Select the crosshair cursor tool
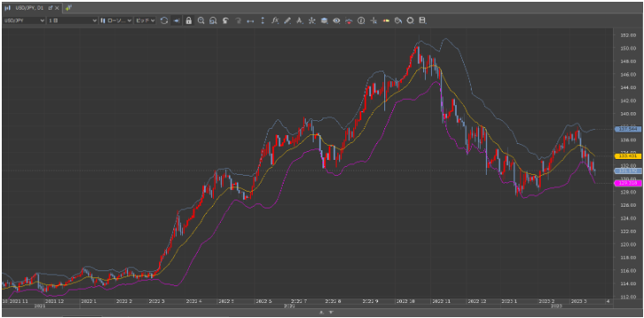The height and width of the screenshot is (318, 644). coord(374,20)
